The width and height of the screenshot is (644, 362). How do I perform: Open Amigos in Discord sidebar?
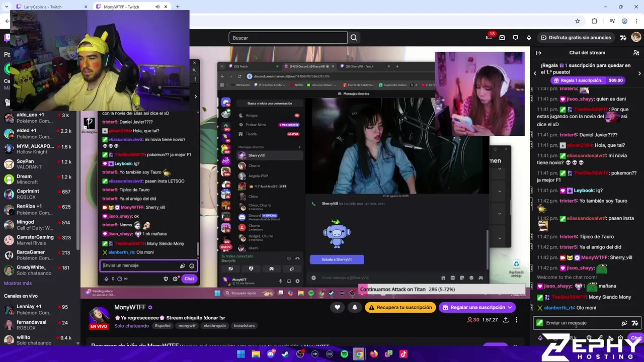pos(269,115)
